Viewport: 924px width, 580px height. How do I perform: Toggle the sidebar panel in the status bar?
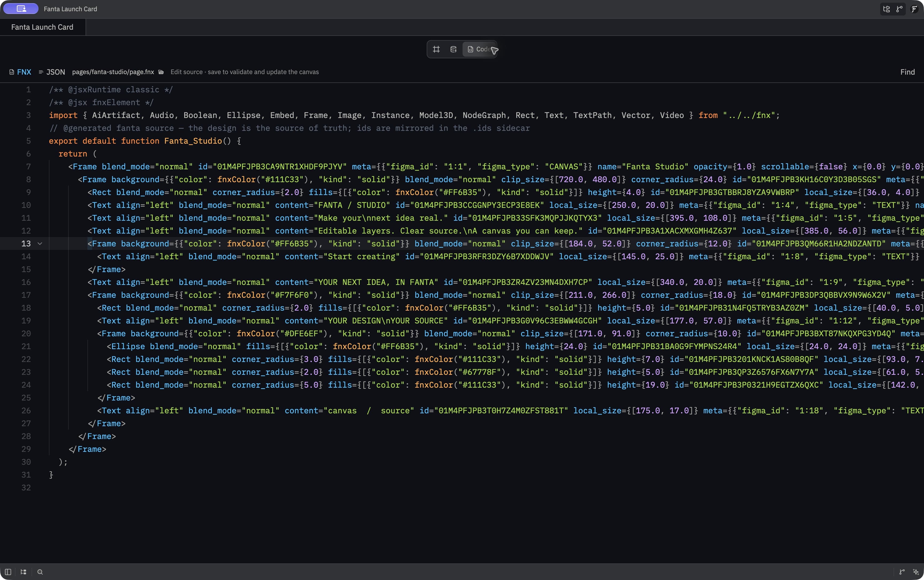pyautogui.click(x=8, y=572)
